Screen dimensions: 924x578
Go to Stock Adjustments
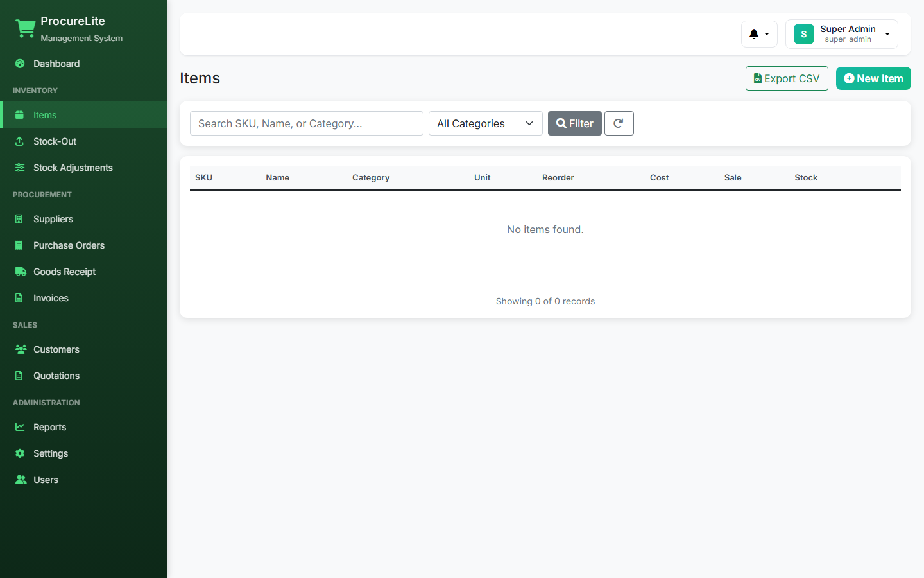click(x=83, y=168)
